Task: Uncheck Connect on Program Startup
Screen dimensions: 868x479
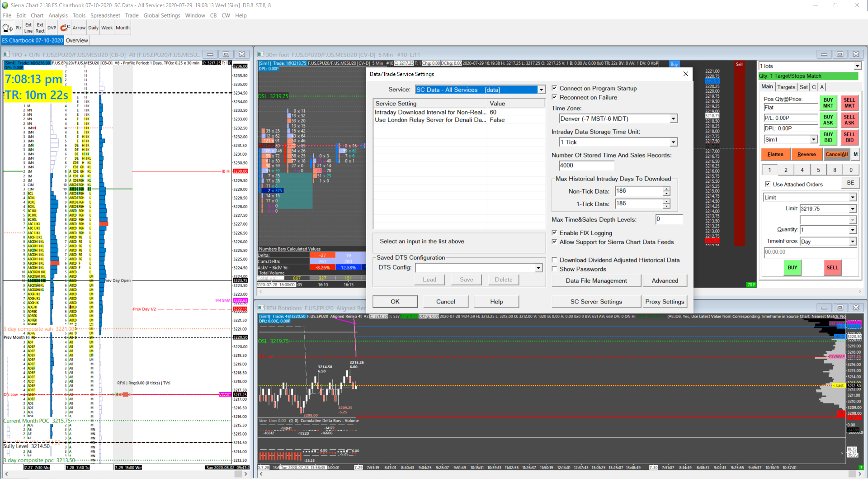Action: (x=555, y=88)
